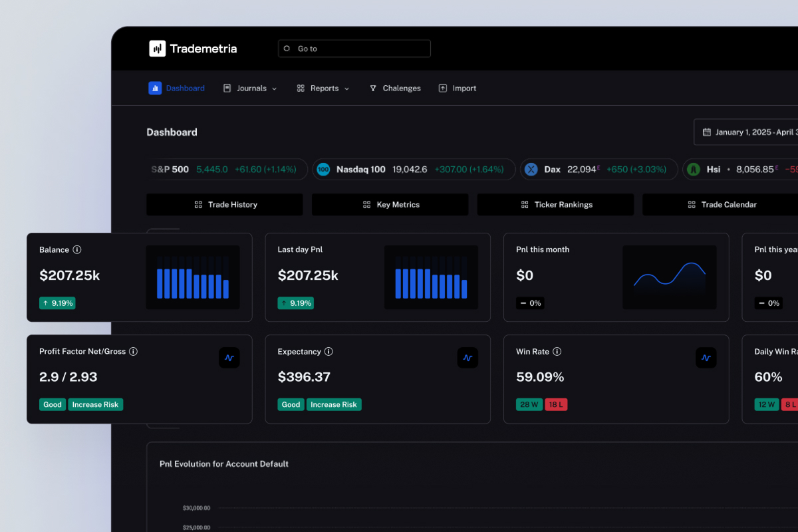Click the chart icon on Win Rate card
The image size is (798, 532).
pyautogui.click(x=706, y=358)
